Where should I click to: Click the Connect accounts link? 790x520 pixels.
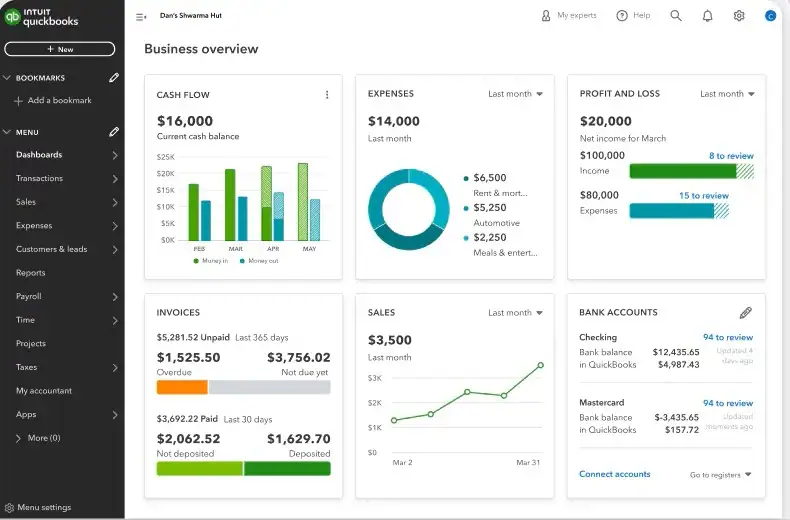click(x=615, y=474)
